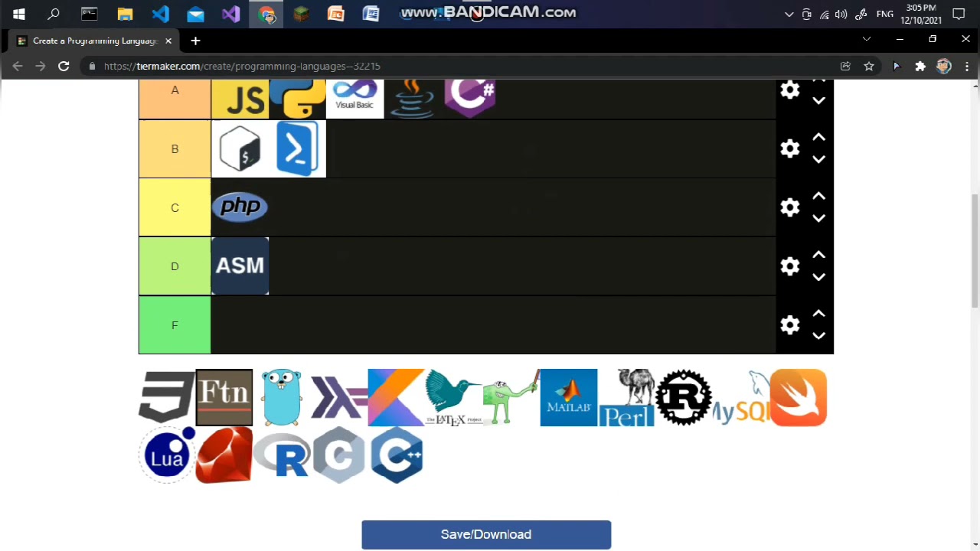Click the tiermaker.com address bar
The height and width of the screenshot is (551, 980).
(459, 67)
